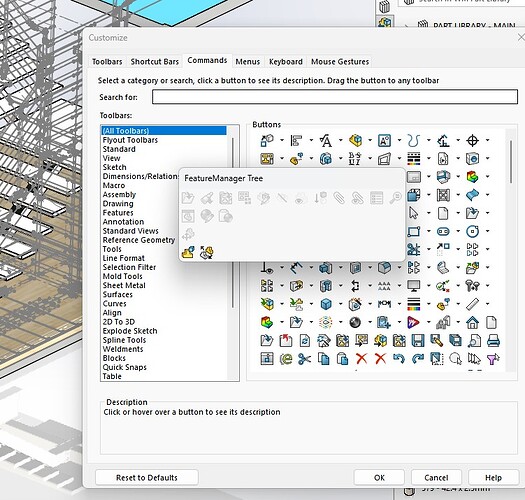Select Weldments in toolbars list
Viewport: 525px width, 500px height.
(x=123, y=349)
